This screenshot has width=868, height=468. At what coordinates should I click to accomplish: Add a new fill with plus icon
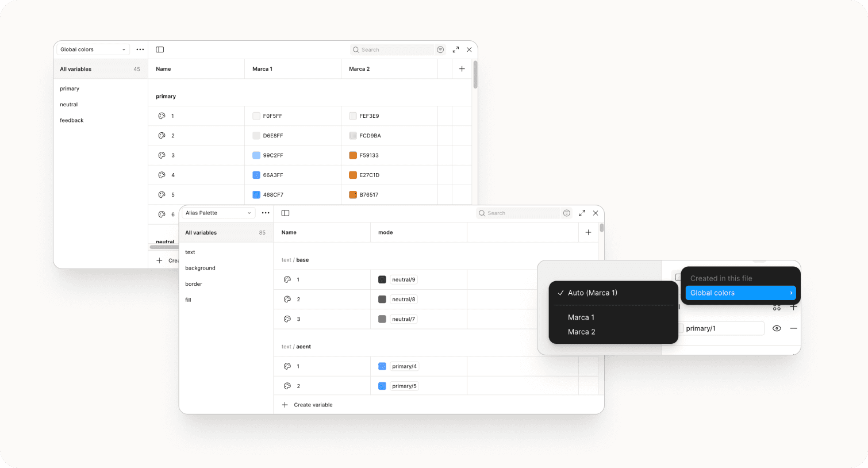793,307
